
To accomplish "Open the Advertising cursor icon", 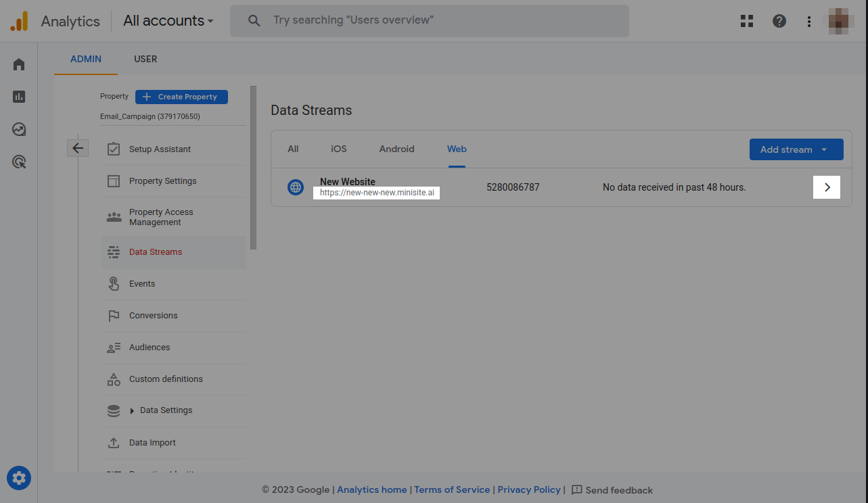I will pyautogui.click(x=19, y=162).
